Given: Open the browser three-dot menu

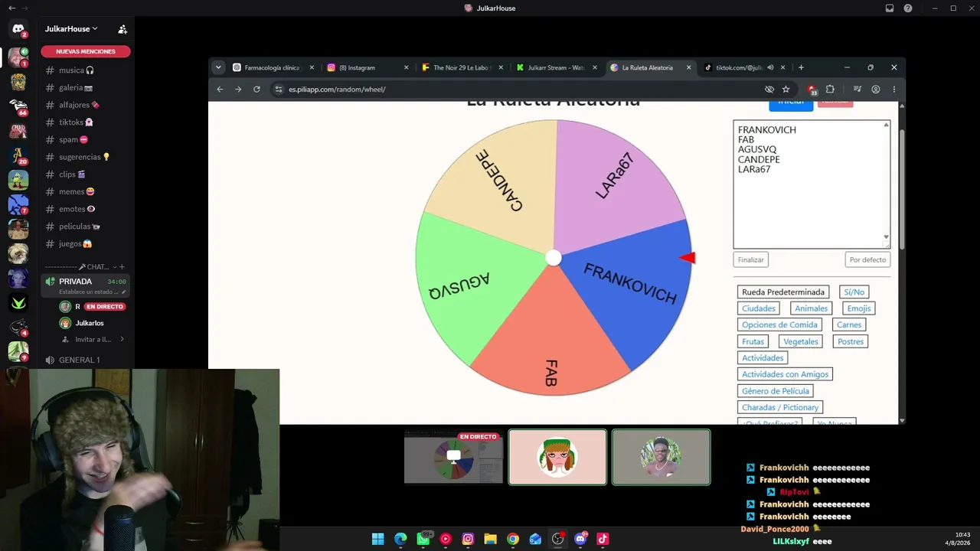Looking at the screenshot, I should (x=893, y=90).
